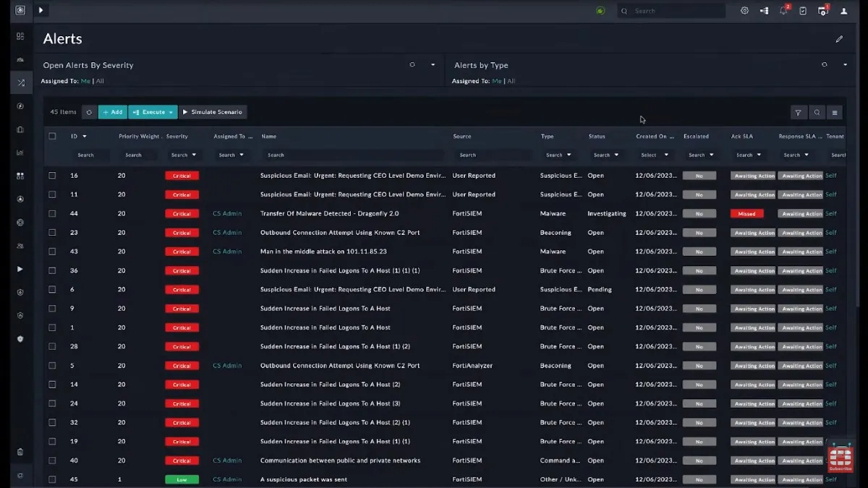
Task: Open settings gear in top bar
Action: [744, 11]
